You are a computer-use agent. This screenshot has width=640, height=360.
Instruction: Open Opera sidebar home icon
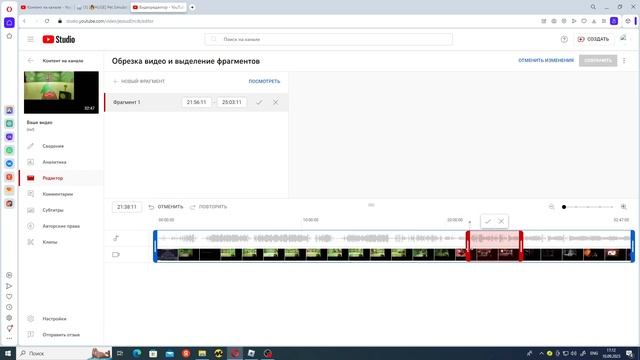click(x=9, y=23)
